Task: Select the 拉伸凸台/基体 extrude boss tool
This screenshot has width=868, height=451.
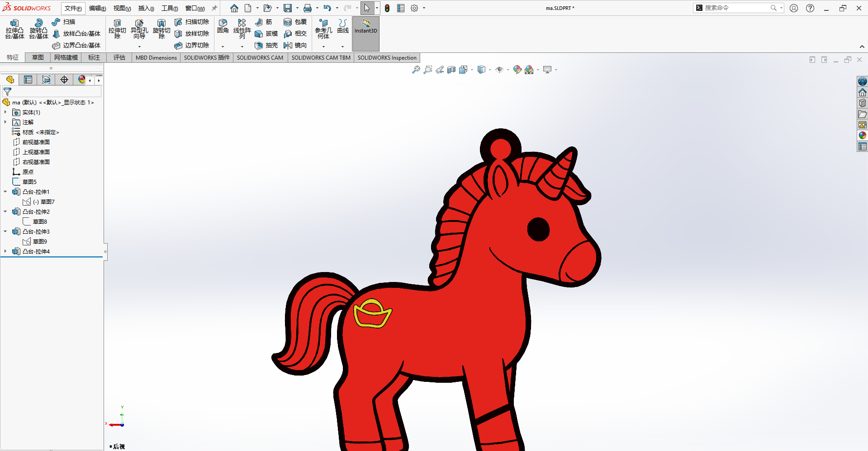Action: point(14,29)
